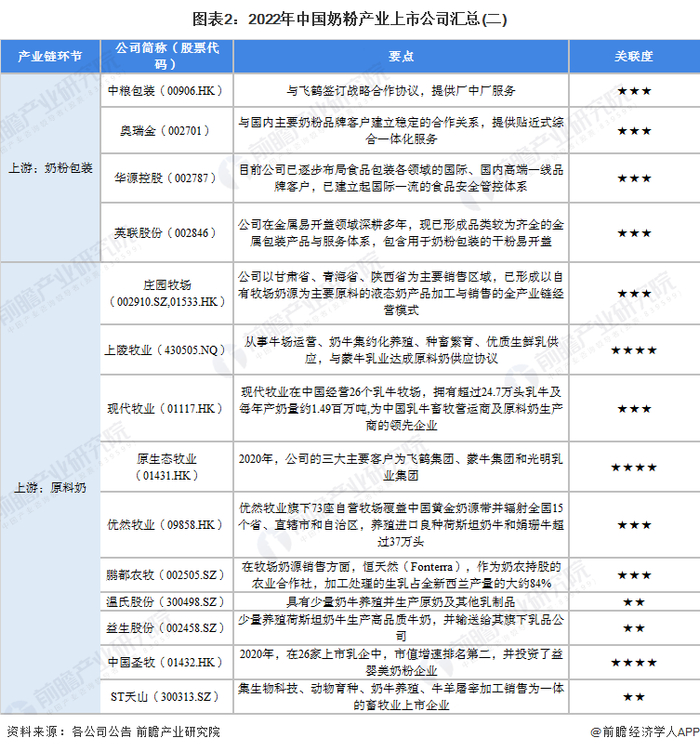
Task: Click the three-star rating for 鹏都农牧
Action: click(634, 575)
